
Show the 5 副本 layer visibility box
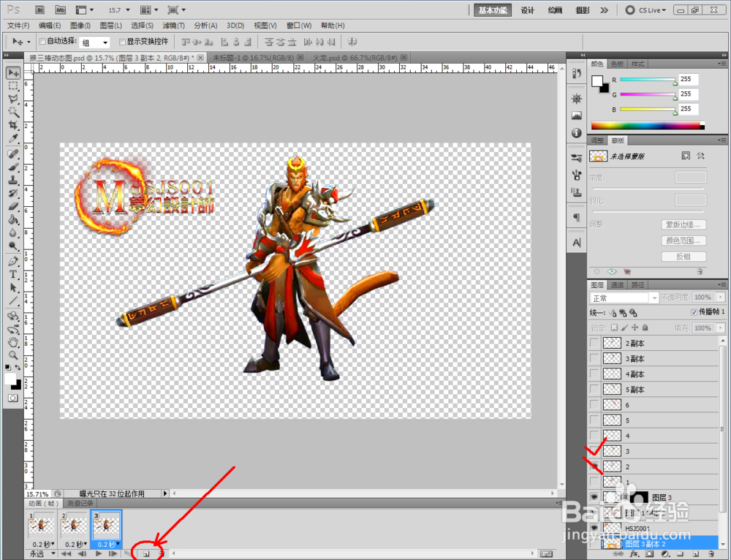point(594,390)
